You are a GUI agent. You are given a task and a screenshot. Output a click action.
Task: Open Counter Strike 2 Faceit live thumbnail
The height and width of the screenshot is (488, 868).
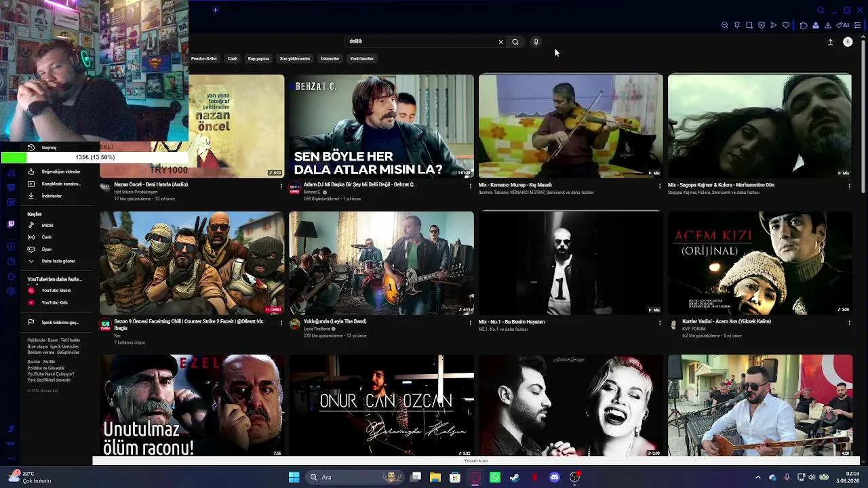[x=192, y=263]
